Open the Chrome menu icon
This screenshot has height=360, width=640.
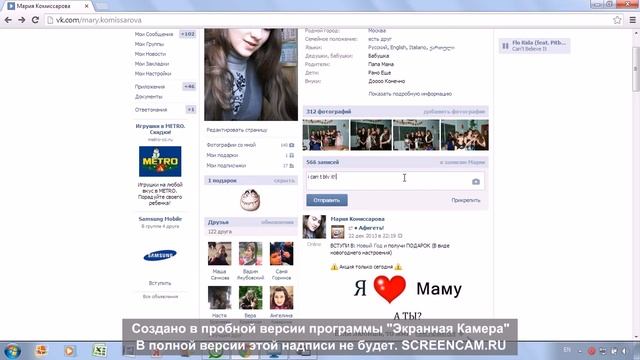click(x=632, y=20)
